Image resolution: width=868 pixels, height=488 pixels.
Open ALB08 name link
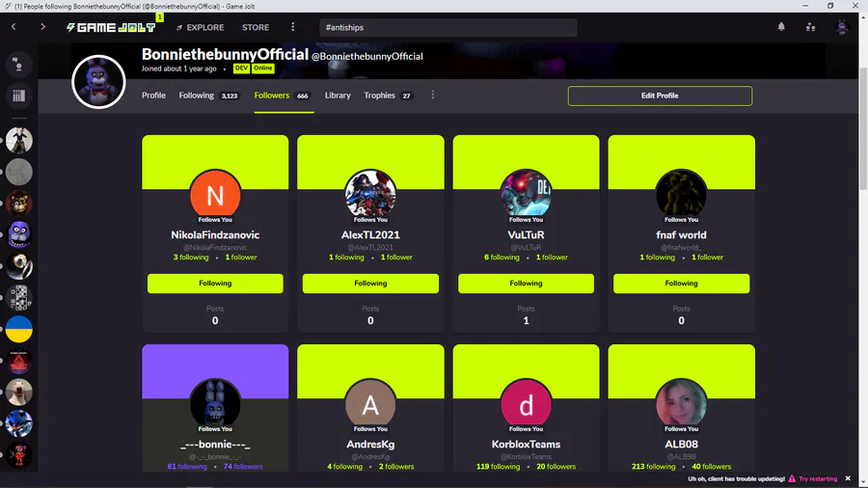pyautogui.click(x=682, y=445)
